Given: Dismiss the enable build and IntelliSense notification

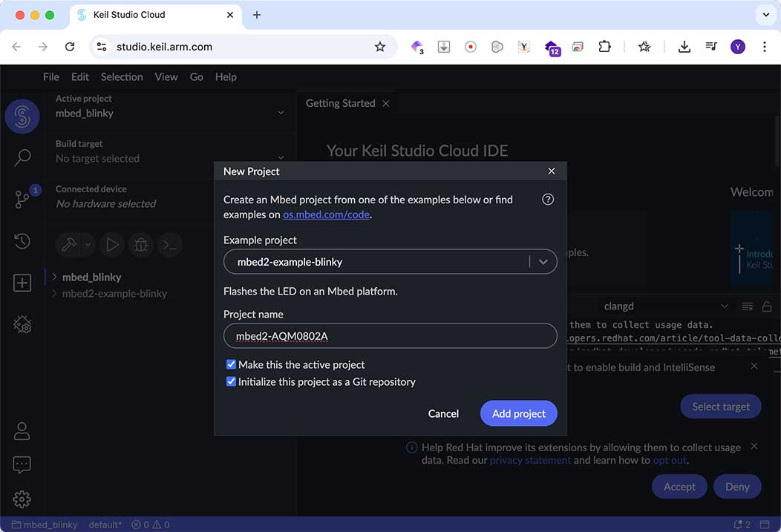Looking at the screenshot, I should click(x=754, y=366).
